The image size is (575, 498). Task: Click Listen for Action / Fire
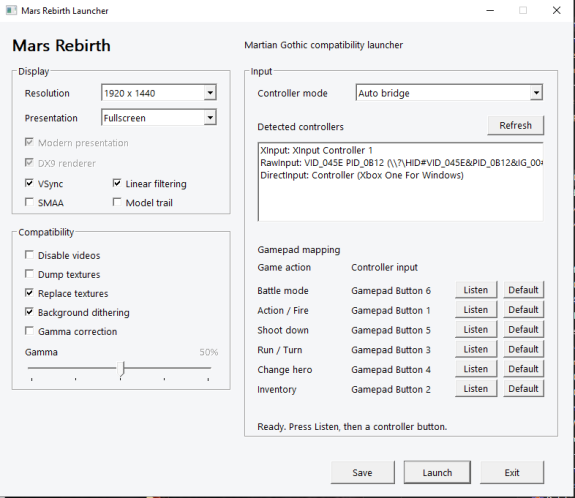pos(476,310)
